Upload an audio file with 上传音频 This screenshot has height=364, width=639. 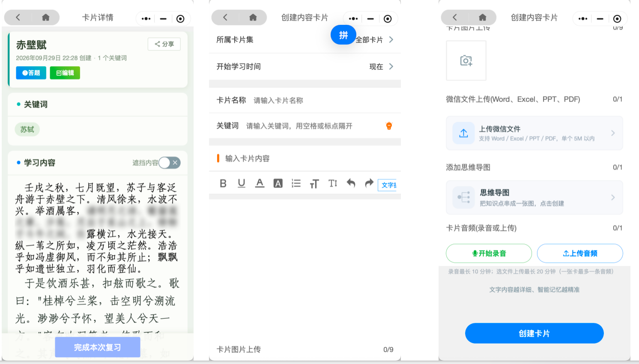[x=580, y=254]
